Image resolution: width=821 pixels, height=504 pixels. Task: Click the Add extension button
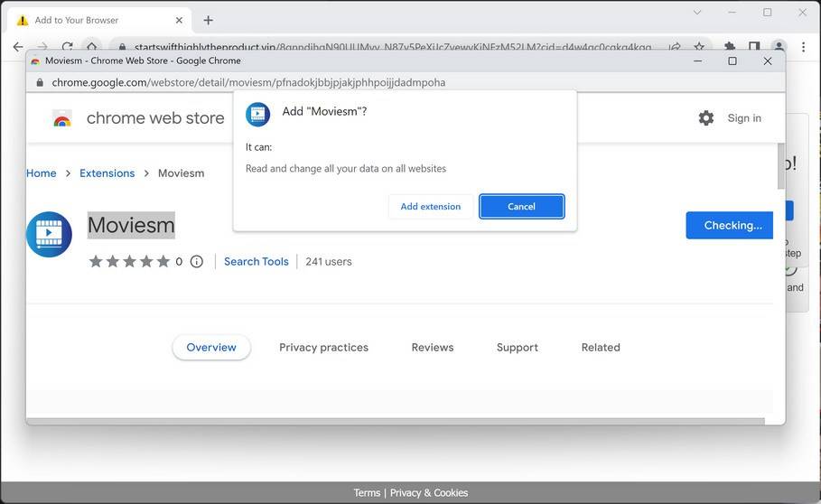[431, 206]
